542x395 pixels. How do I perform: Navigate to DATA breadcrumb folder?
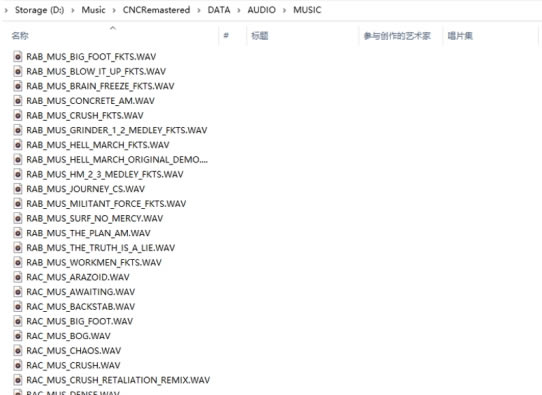click(219, 10)
